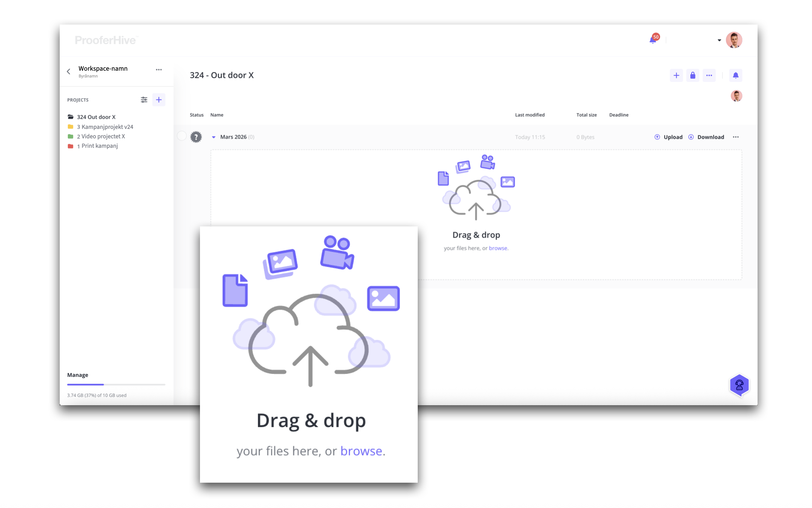The width and height of the screenshot is (812, 508).
Task: Open the notifications bell with 50 badge
Action: pos(654,39)
